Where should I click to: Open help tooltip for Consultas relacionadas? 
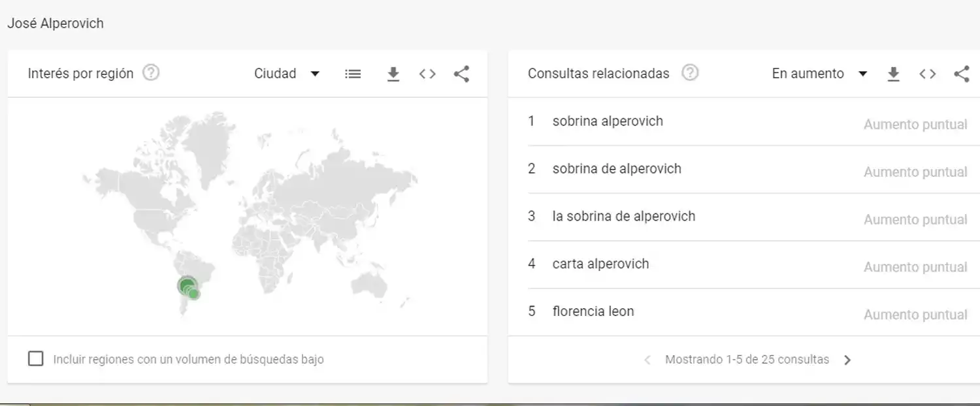point(690,72)
